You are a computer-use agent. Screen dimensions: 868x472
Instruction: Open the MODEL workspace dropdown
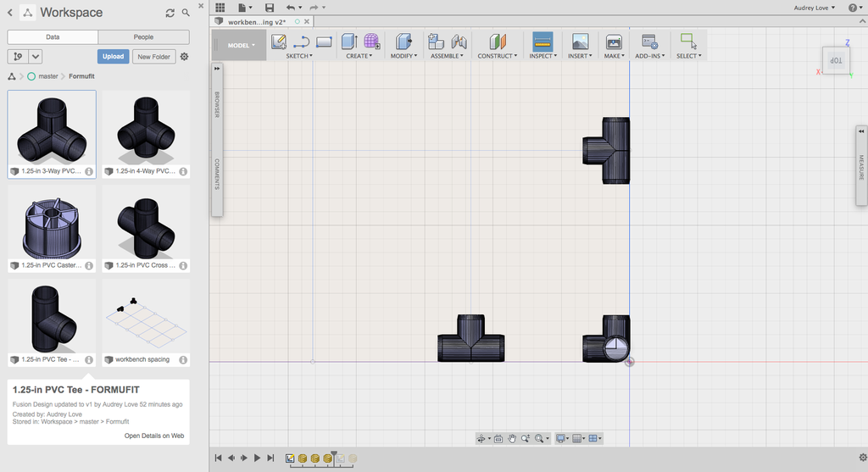238,45
